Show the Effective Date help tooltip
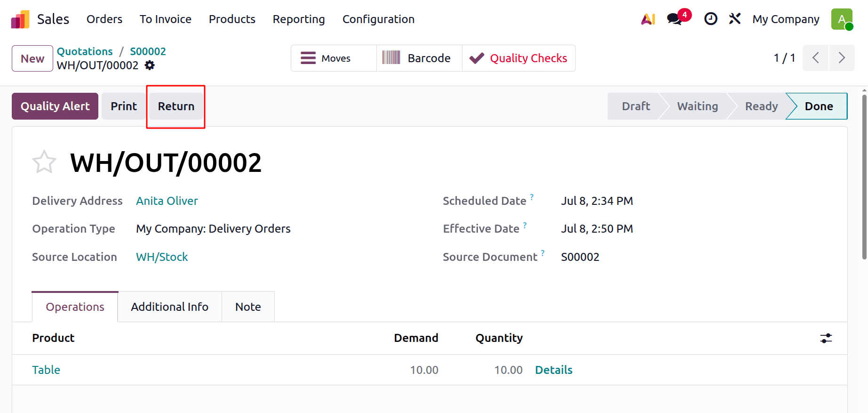This screenshot has width=868, height=413. 525,225
